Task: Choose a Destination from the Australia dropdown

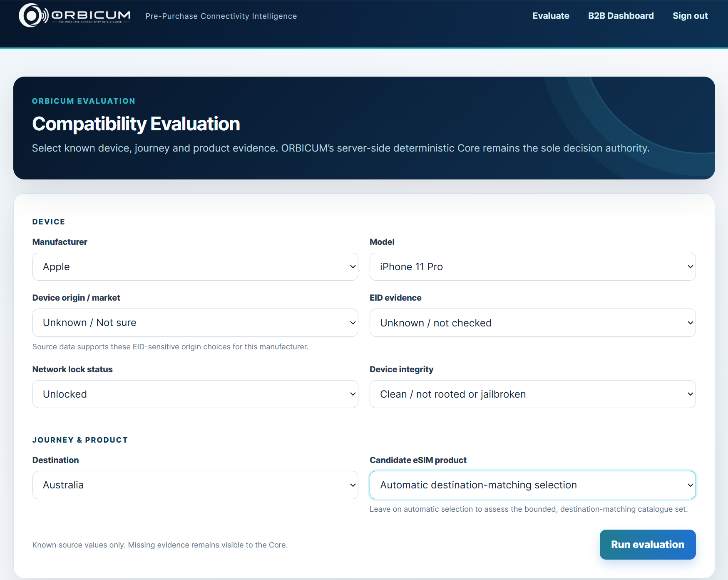Action: pos(195,485)
